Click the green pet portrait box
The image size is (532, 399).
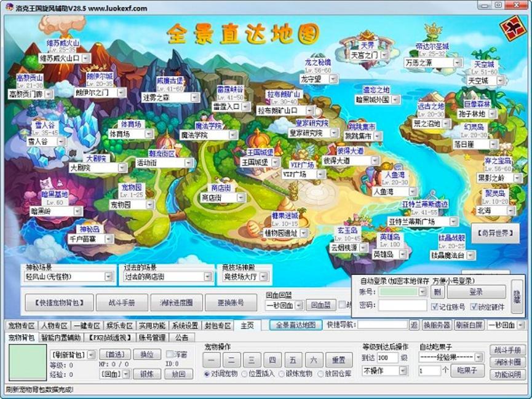28,363
